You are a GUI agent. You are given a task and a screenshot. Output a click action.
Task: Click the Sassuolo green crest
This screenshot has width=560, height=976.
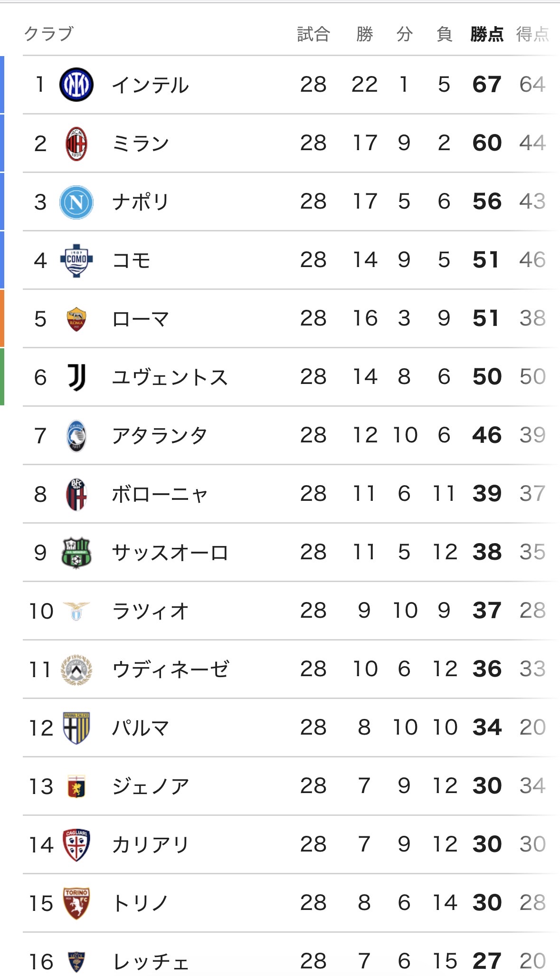pos(76,553)
